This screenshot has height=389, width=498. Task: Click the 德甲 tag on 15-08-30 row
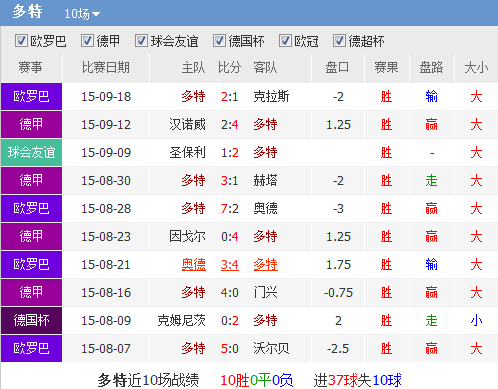pos(31,181)
